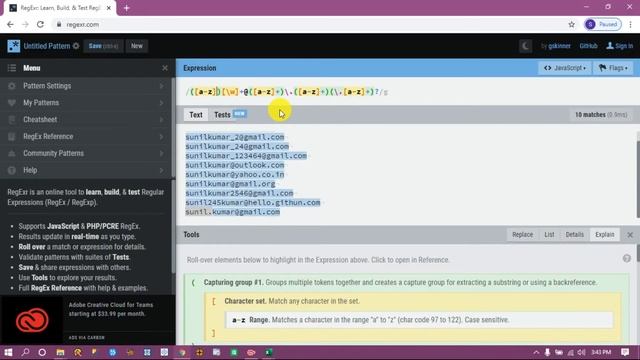Screen dimensions: 640x360
Task: Close the RegExr browser tab
Action: (x=109, y=8)
